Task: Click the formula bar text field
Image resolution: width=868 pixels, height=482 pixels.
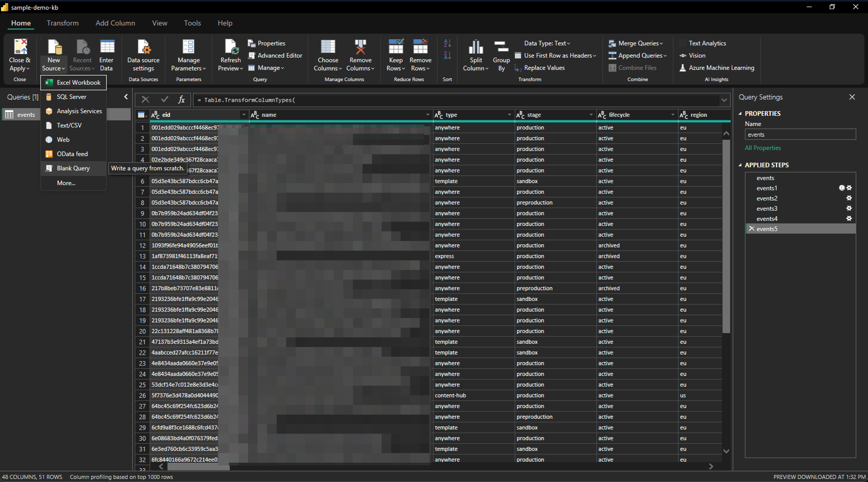Action: click(456, 100)
